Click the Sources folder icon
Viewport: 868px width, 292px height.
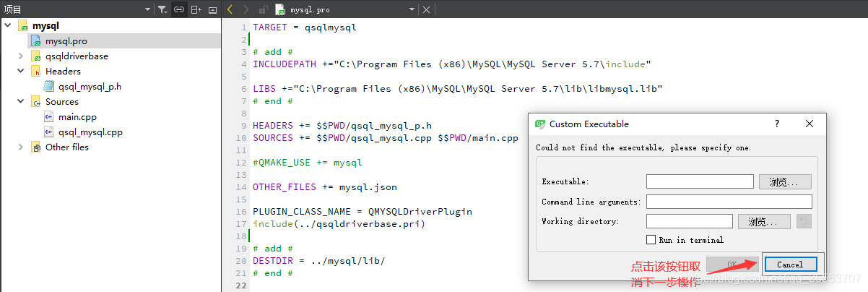[36, 101]
